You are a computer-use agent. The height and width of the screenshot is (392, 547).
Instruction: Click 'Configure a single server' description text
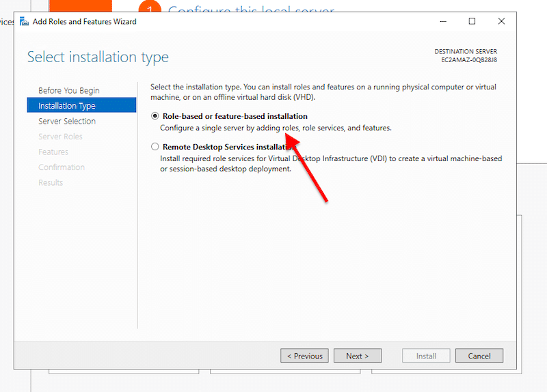pos(276,128)
